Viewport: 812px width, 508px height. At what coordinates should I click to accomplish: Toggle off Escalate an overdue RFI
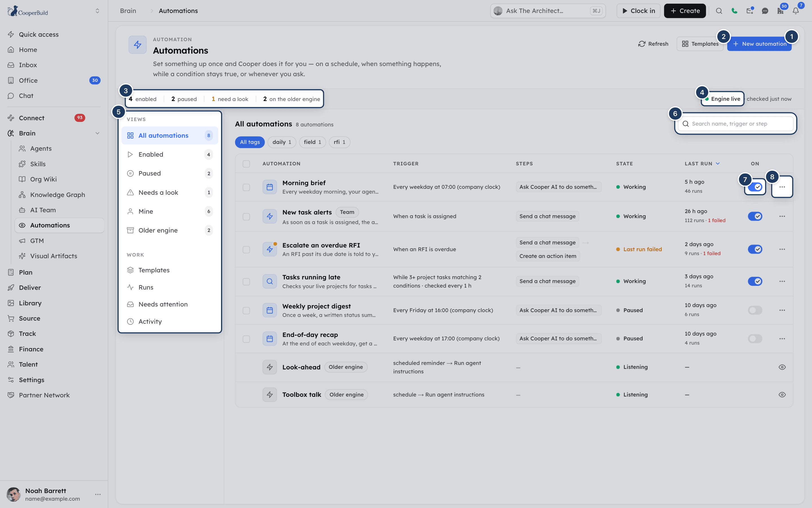755,249
